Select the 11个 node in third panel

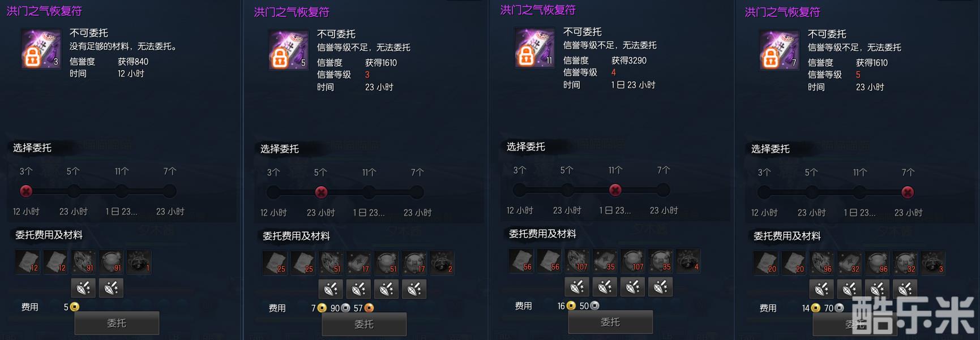click(615, 190)
